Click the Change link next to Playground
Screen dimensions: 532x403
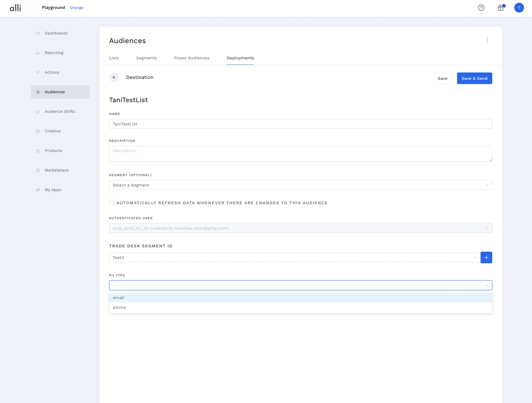coord(76,8)
